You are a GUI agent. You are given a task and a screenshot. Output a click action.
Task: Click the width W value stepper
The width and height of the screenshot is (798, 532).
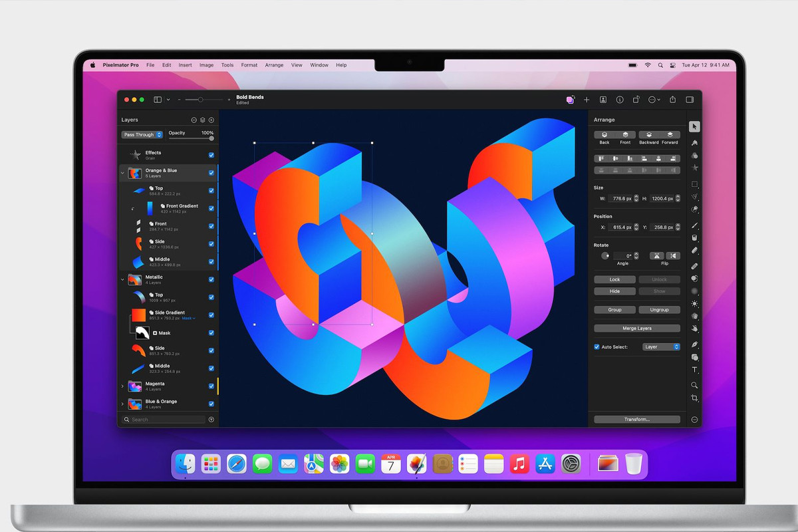click(x=636, y=198)
